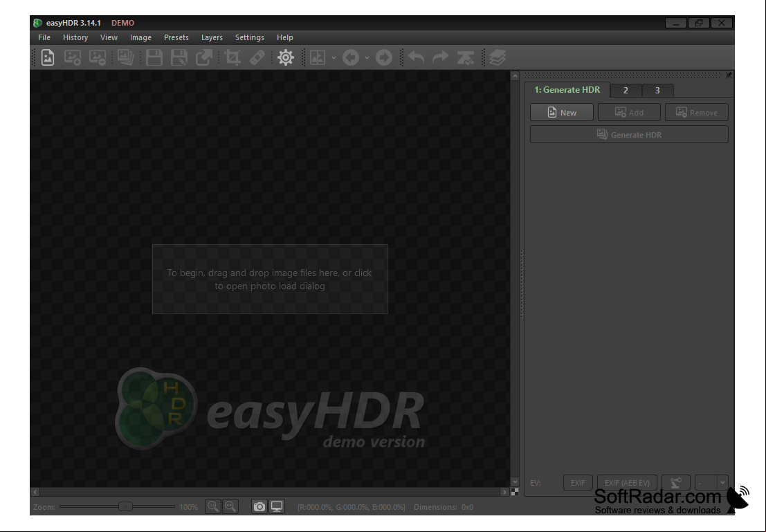Image resolution: width=766 pixels, height=532 pixels.
Task: Click the remove photo toolbar icon
Action: click(98, 57)
